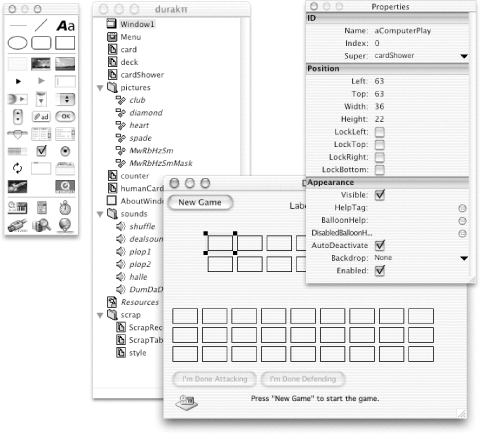
Task: Uncheck the Enabled property checkbox
Action: (x=380, y=271)
